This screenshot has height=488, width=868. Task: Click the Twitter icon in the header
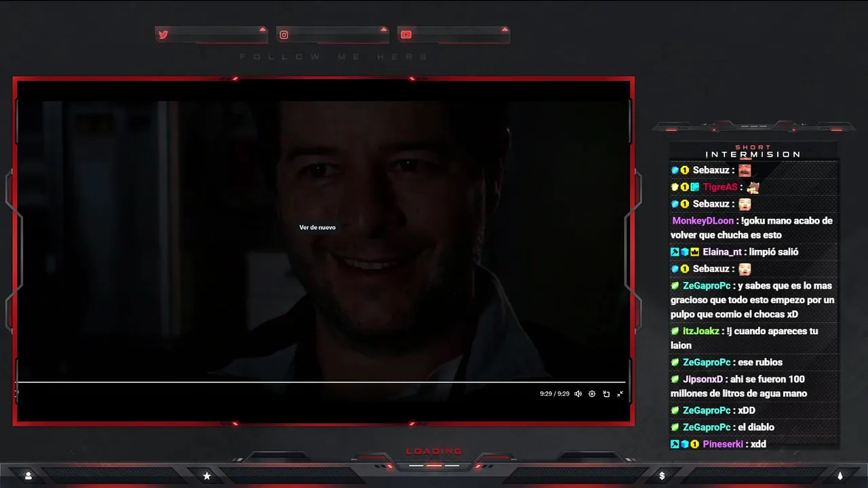[163, 35]
